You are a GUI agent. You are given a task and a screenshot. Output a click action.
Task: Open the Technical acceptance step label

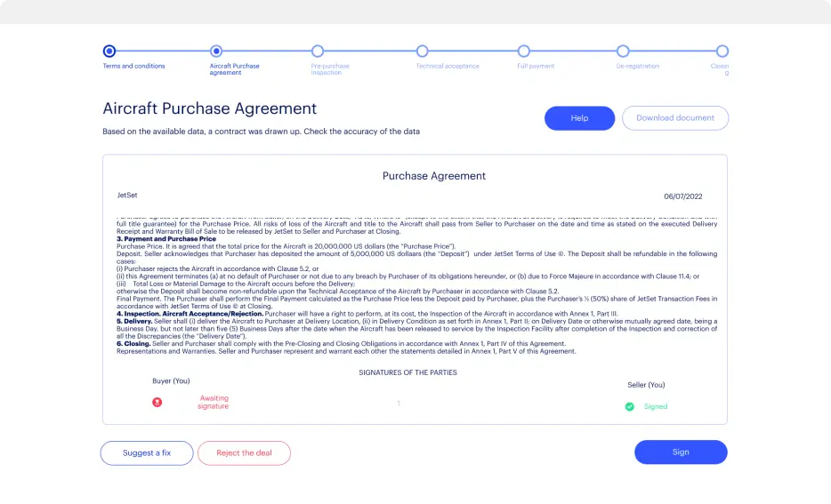pyautogui.click(x=448, y=66)
